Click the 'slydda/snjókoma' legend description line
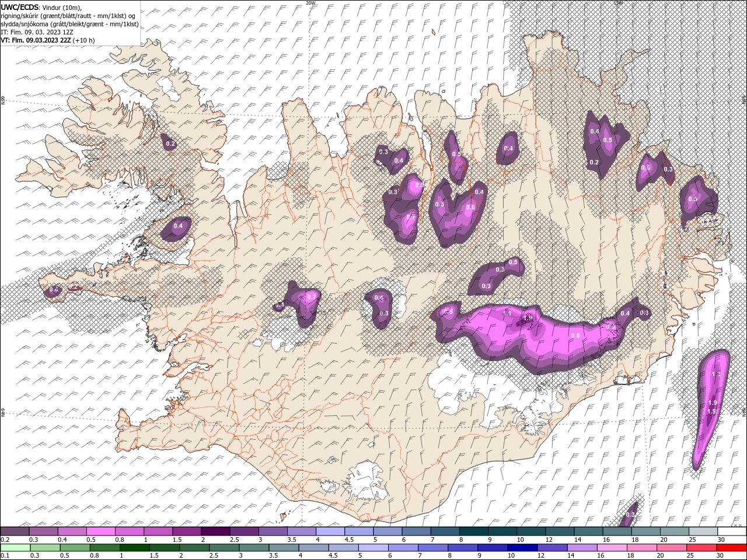The height and width of the screenshot is (560, 747). tap(69, 23)
